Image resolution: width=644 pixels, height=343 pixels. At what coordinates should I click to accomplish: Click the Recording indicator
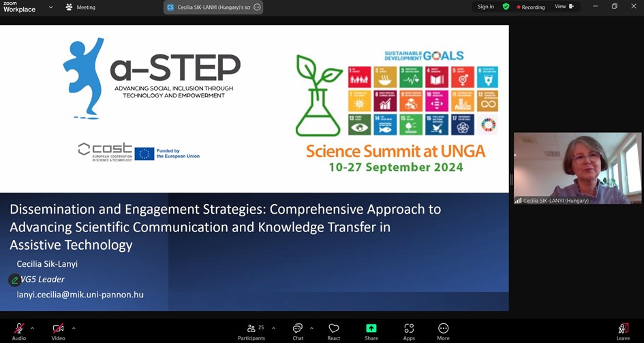click(x=531, y=7)
